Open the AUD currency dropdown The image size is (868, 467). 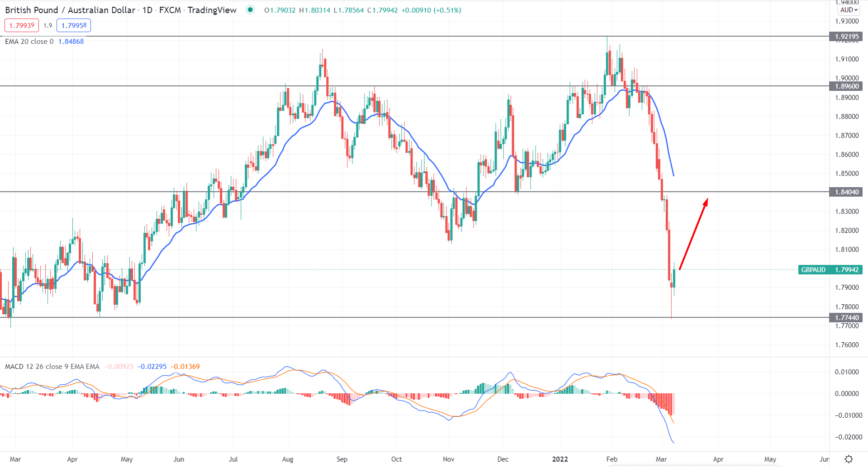849,10
